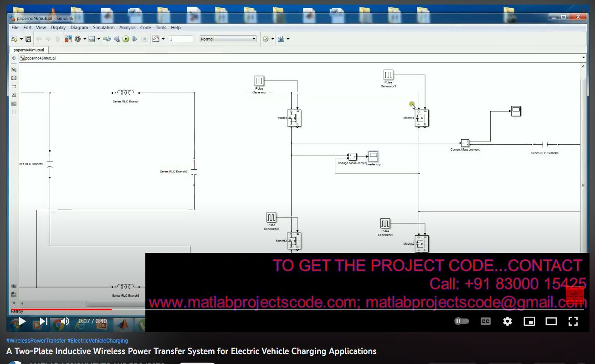Open the Inverter o/p scope block
The width and height of the screenshot is (595, 364).
[x=373, y=157]
